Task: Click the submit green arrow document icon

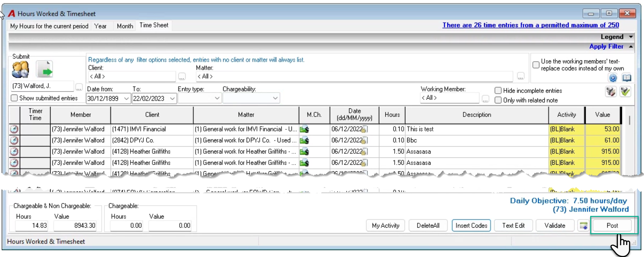Action: (x=44, y=69)
